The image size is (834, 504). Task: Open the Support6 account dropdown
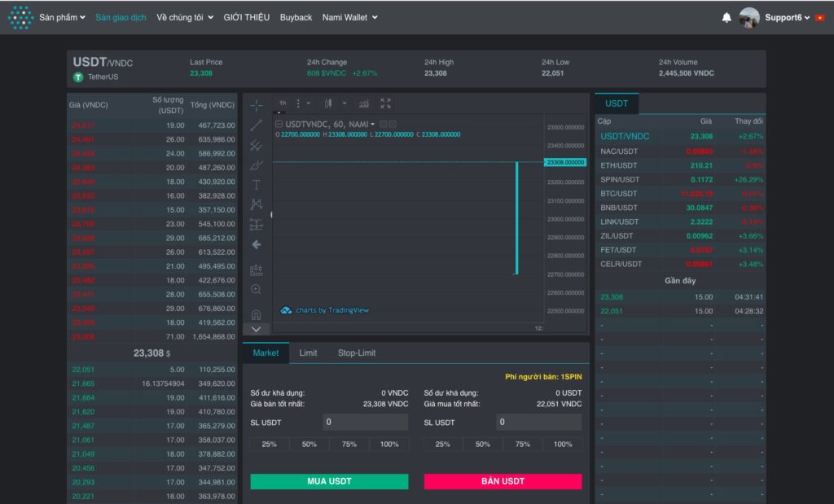click(x=788, y=18)
